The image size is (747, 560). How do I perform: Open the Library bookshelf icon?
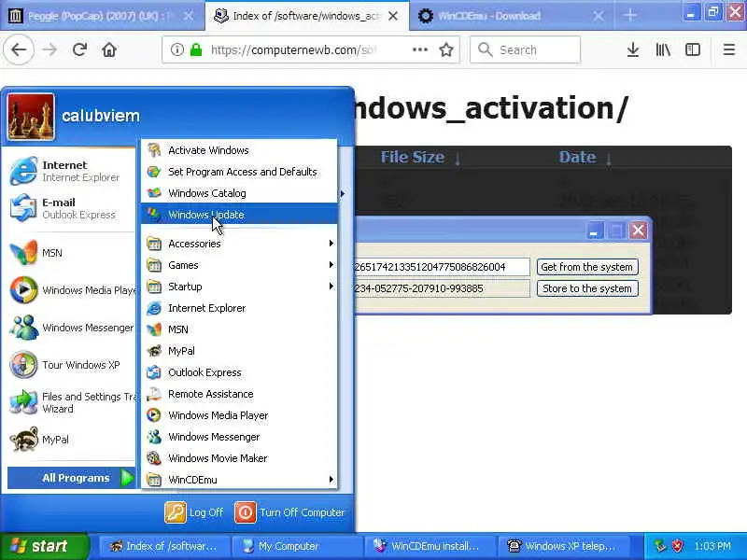click(x=663, y=49)
